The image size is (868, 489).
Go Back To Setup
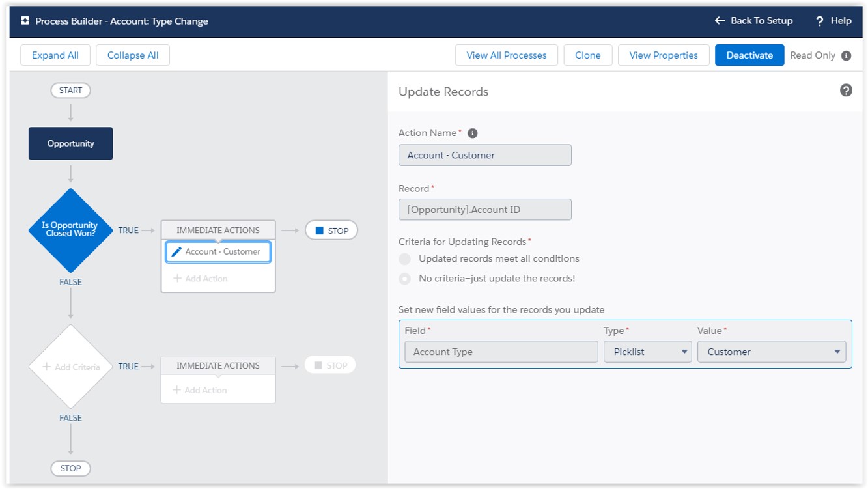click(753, 21)
